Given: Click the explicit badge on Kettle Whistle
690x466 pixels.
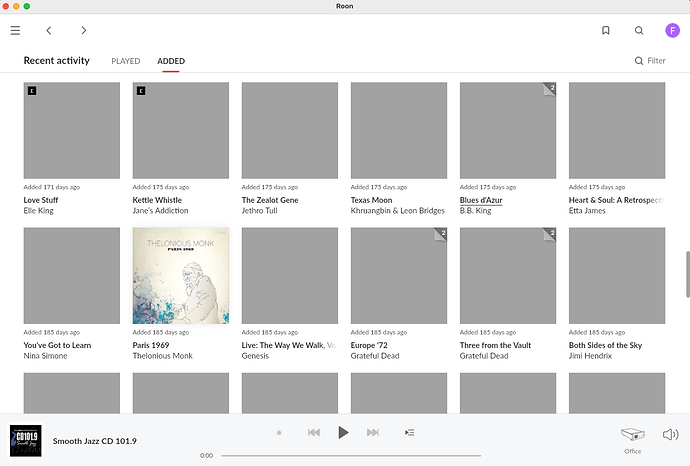Looking at the screenshot, I should coord(141,91).
